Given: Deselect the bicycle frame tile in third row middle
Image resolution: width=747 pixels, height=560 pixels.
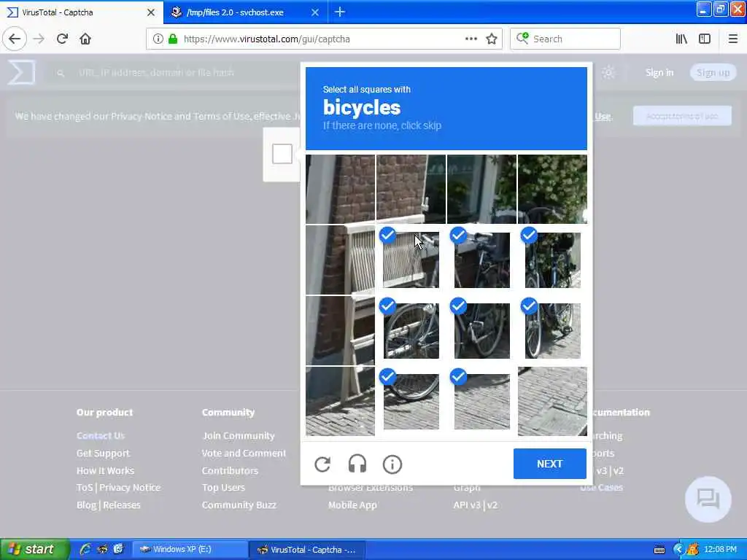Looking at the screenshot, I should click(481, 330).
